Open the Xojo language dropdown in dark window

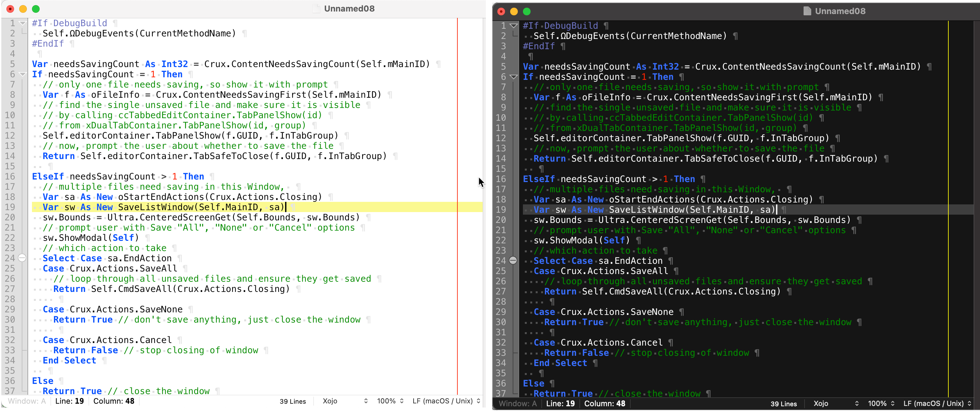[836, 404]
